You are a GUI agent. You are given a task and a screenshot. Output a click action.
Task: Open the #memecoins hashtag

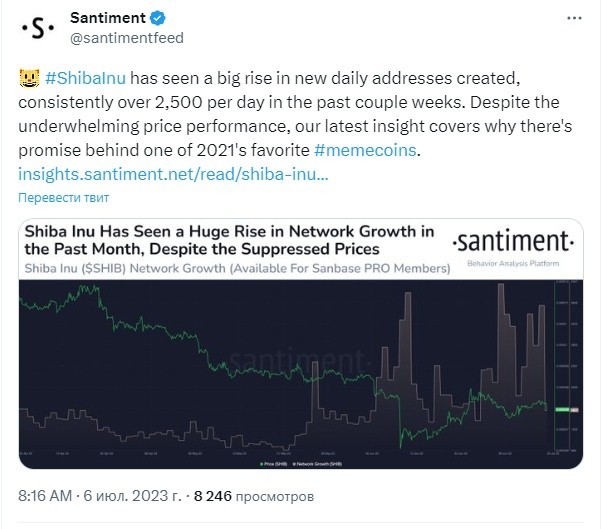[x=365, y=150]
